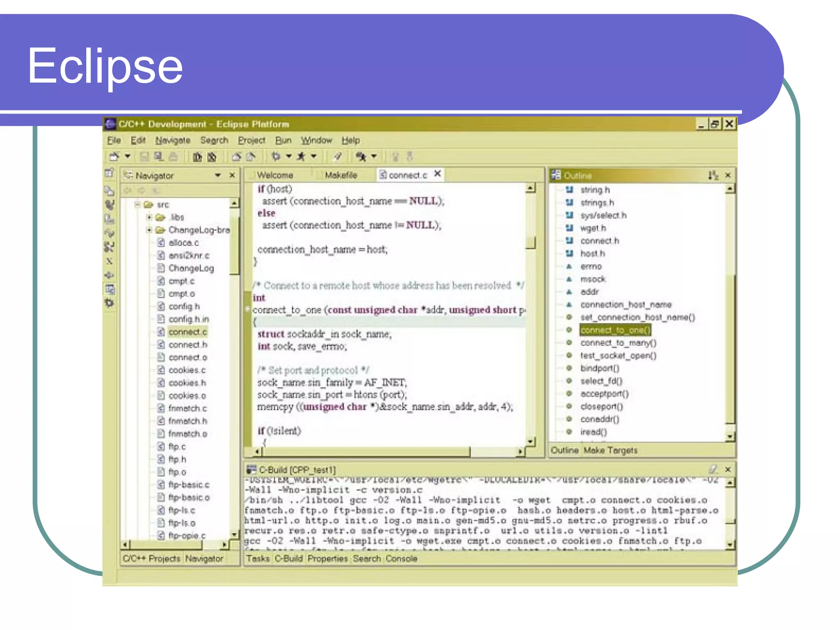Click the Run running-man toolbar icon
Image resolution: width=840 pixels, height=630 pixels.
tap(301, 156)
